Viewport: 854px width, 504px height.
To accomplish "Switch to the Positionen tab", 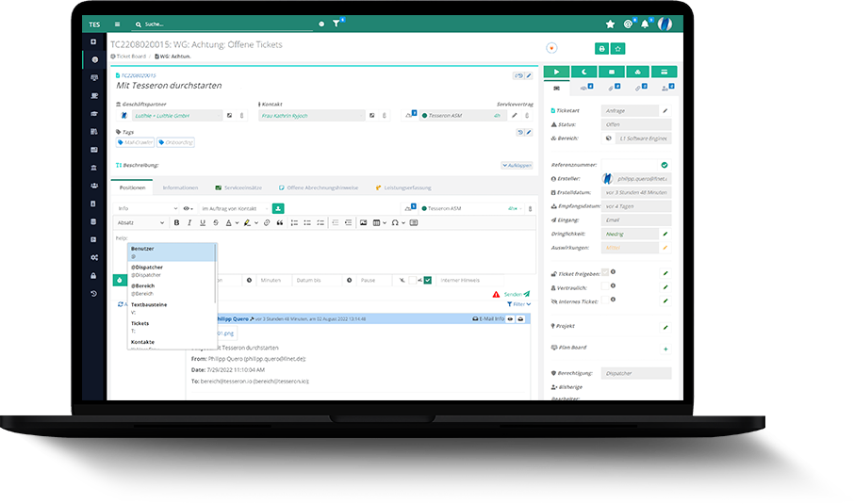I will (x=132, y=187).
